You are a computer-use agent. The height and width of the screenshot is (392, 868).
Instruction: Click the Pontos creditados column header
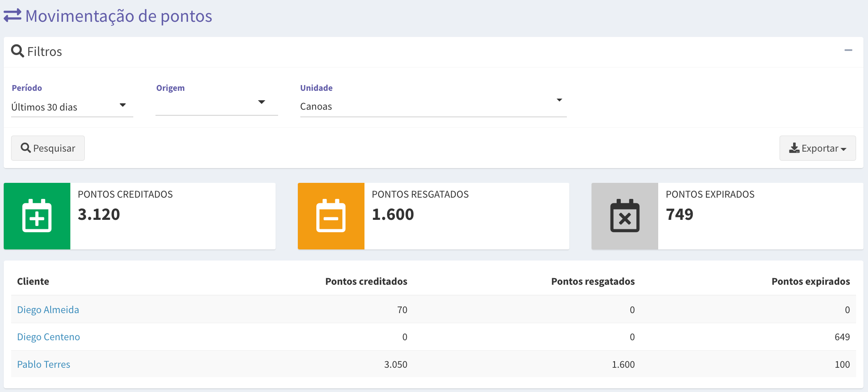tap(366, 281)
